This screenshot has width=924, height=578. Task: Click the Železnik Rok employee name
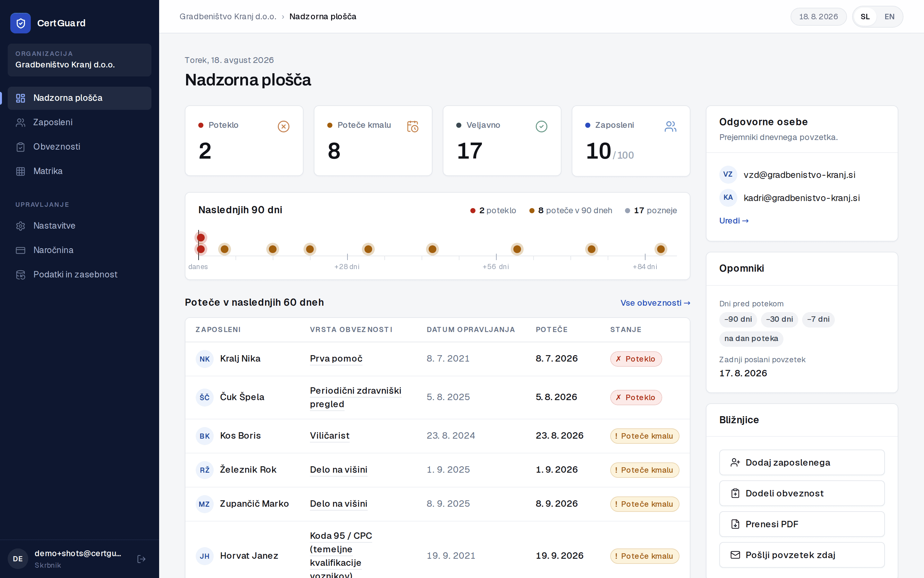pos(248,470)
